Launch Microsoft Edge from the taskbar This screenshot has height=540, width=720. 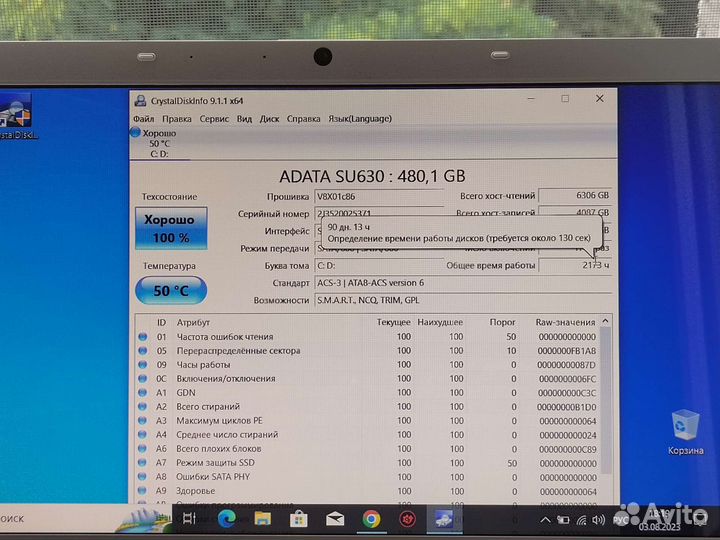226,519
